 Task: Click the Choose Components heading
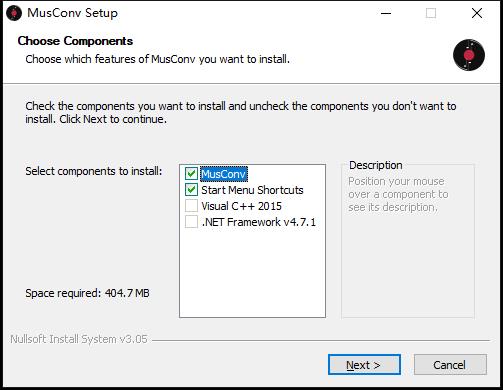click(75, 41)
